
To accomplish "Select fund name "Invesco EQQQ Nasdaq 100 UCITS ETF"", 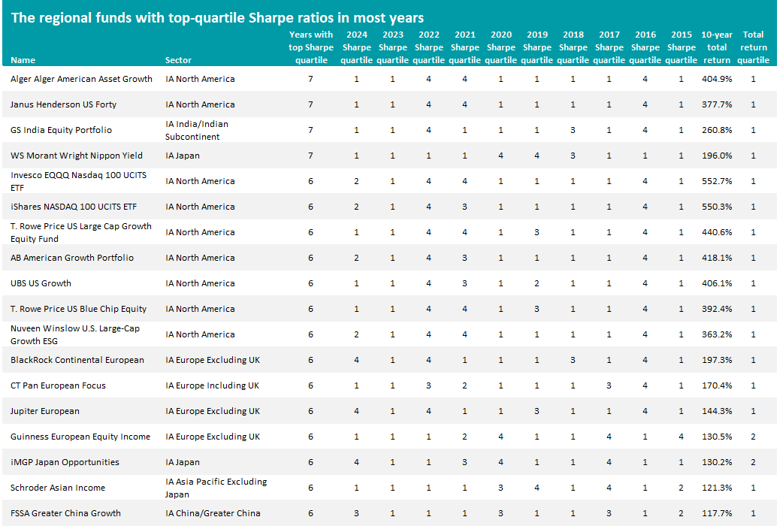I will (78, 181).
